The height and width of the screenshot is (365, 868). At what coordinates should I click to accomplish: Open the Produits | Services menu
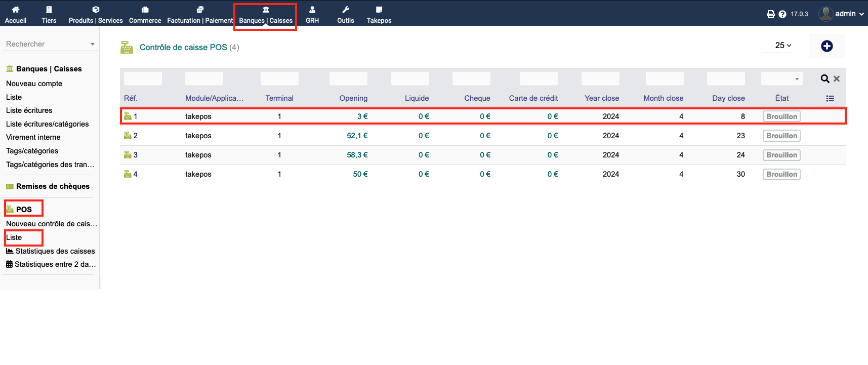96,14
